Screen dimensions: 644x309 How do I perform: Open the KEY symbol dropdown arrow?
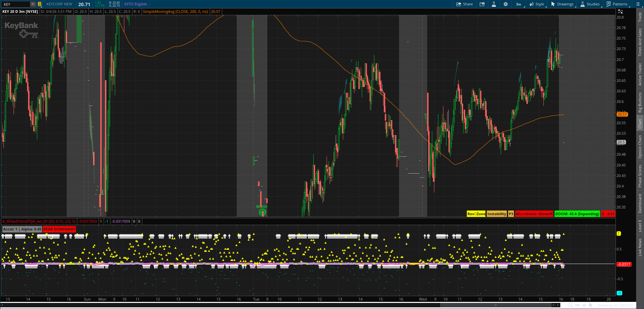tap(33, 4)
